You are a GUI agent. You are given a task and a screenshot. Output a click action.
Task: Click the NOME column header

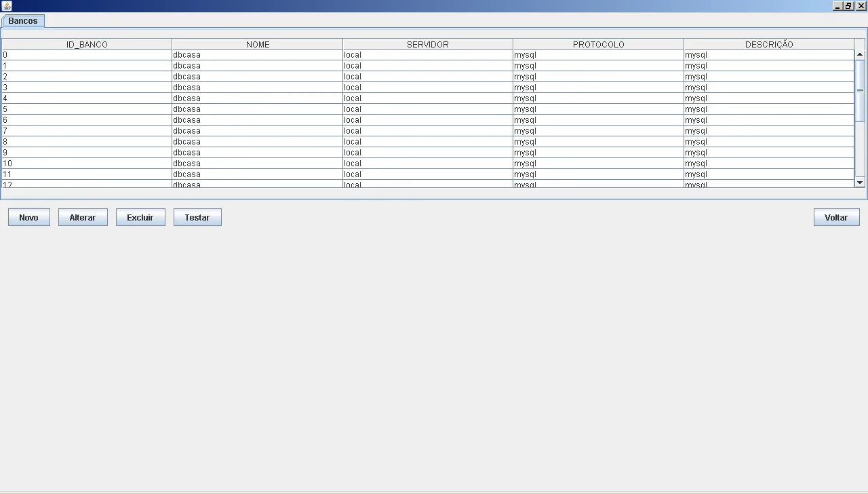click(x=258, y=44)
